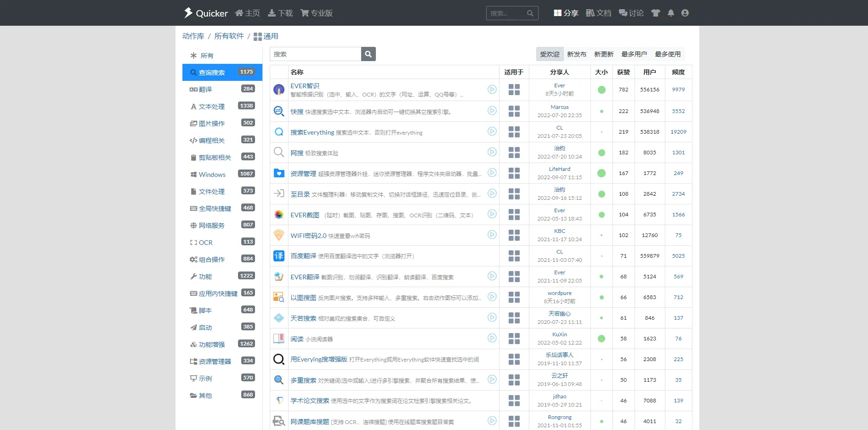The height and width of the screenshot is (430, 868).
Task: Click the Quicker logo in the header
Action: tap(205, 13)
